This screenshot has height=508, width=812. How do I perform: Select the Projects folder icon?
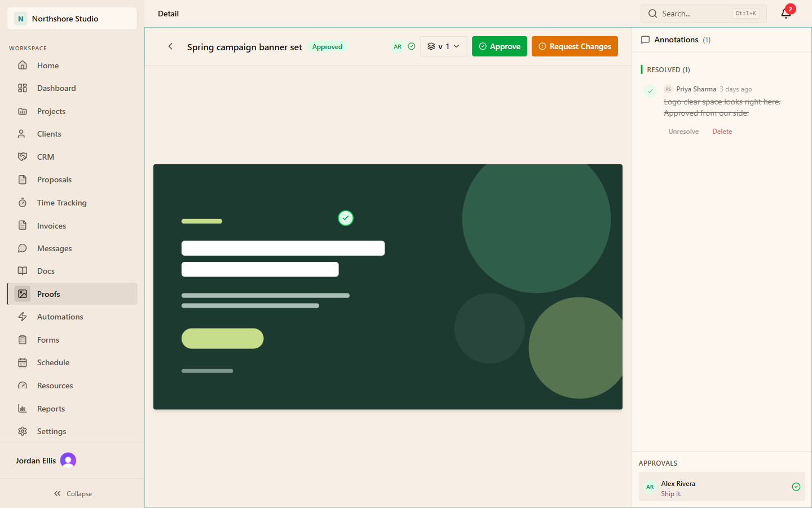coord(23,111)
